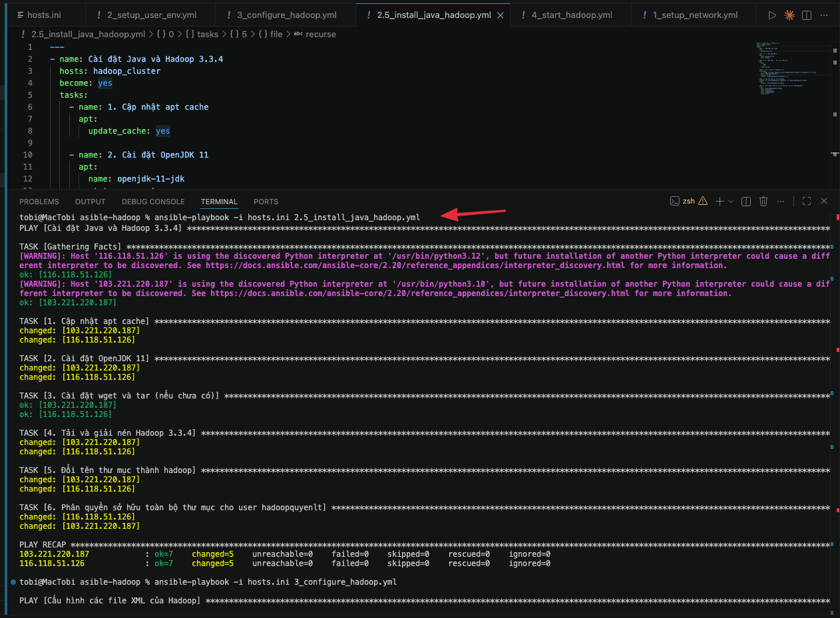Split the editor to the right

coord(807,15)
